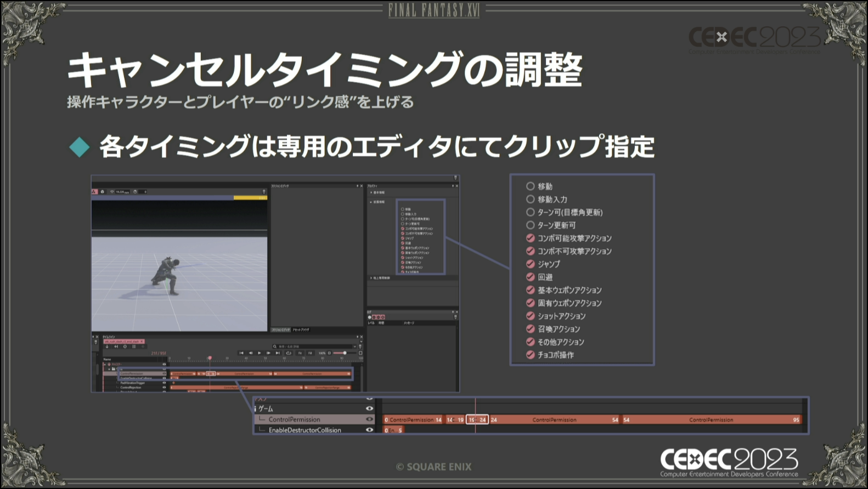The height and width of the screenshot is (489, 868).
Task: Adjust the timeline zoom slider handle
Action: (344, 353)
